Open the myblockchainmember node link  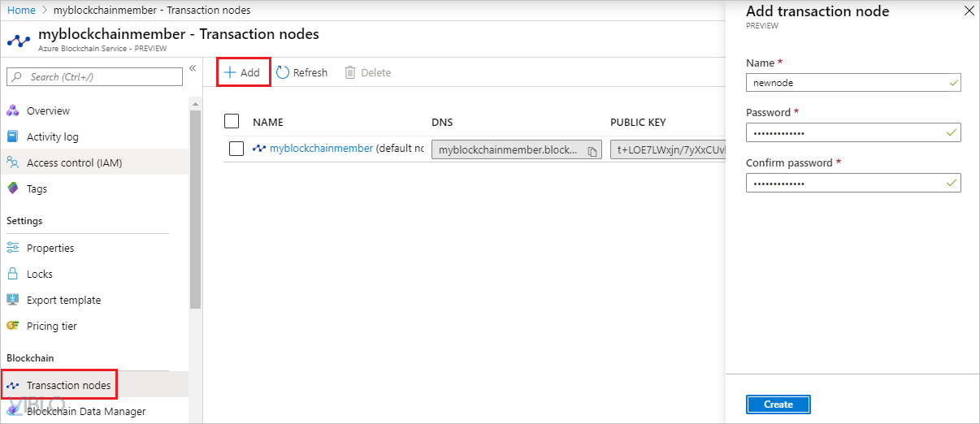(x=321, y=149)
